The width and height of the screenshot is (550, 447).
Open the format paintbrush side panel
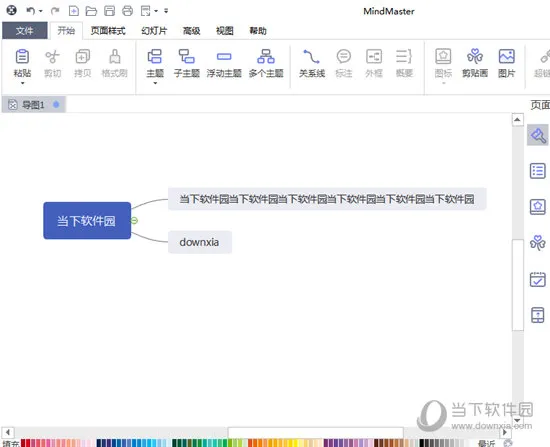coord(538,135)
